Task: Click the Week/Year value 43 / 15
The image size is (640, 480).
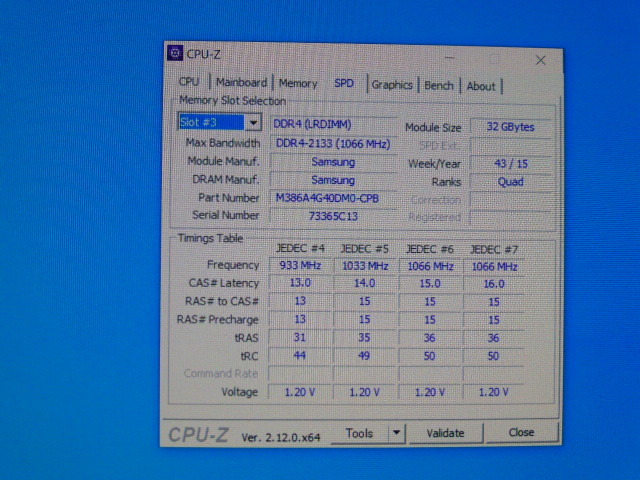Action: (x=510, y=164)
